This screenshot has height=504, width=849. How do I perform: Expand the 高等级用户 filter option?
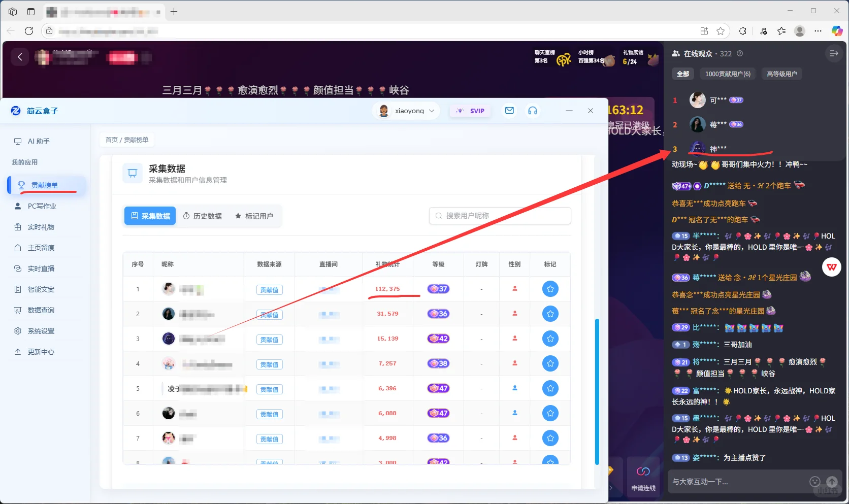pos(781,74)
